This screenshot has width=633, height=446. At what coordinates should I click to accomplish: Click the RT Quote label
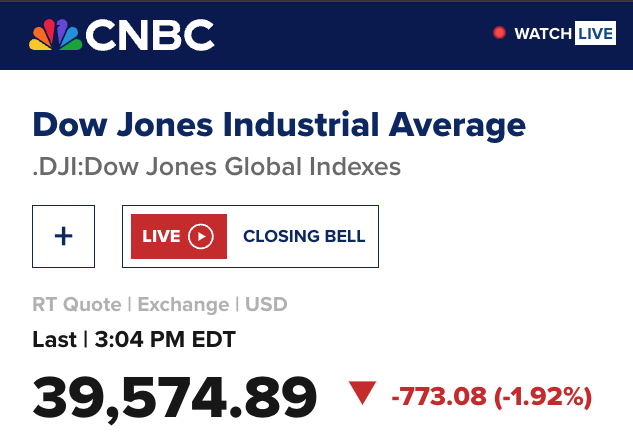tap(76, 304)
